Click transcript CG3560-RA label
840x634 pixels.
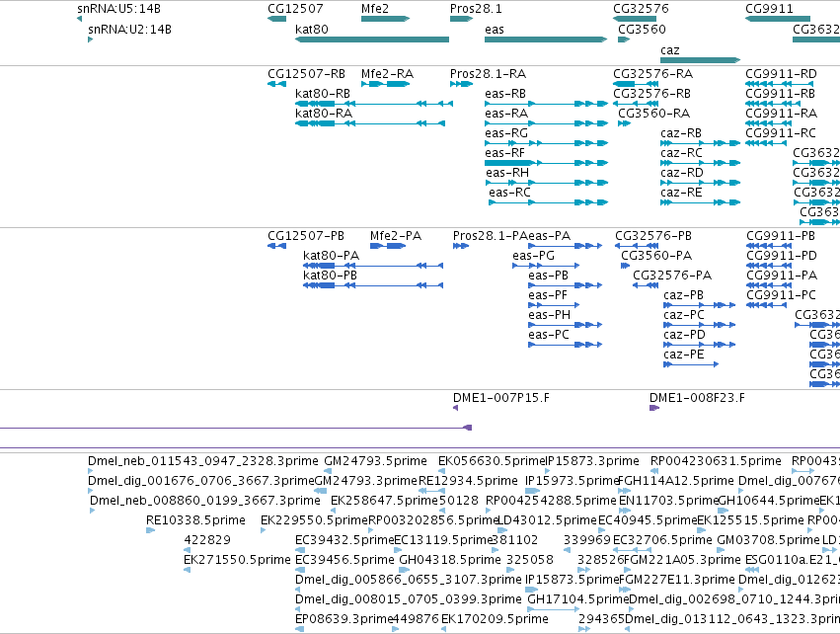pos(654,114)
